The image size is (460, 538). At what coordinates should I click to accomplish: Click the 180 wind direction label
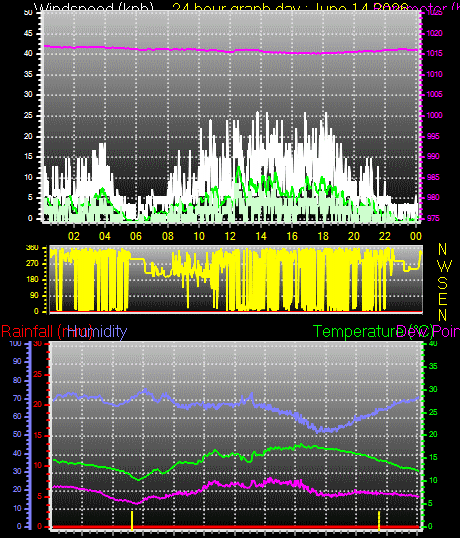32,280
